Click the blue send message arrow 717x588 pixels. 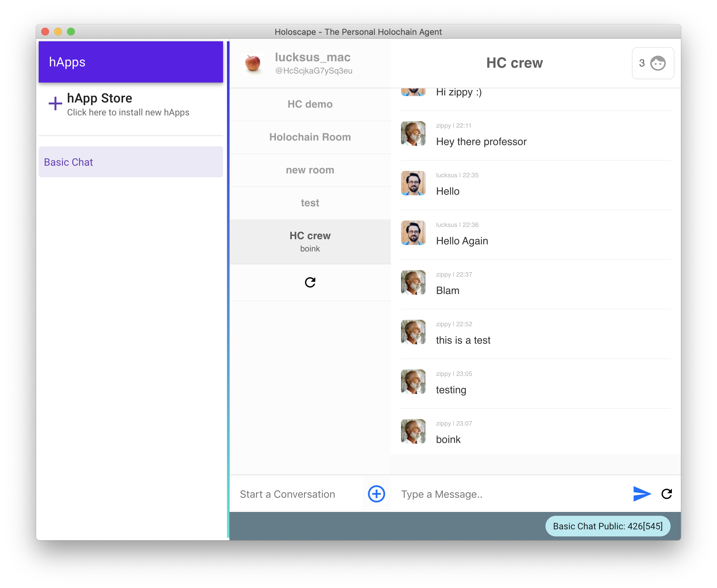[642, 494]
